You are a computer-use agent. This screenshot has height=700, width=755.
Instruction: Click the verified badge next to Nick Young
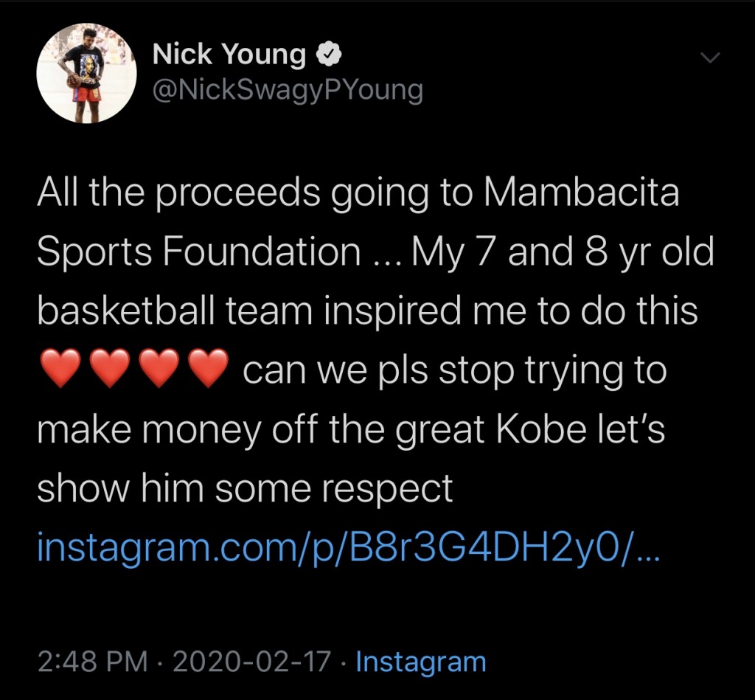[x=330, y=52]
